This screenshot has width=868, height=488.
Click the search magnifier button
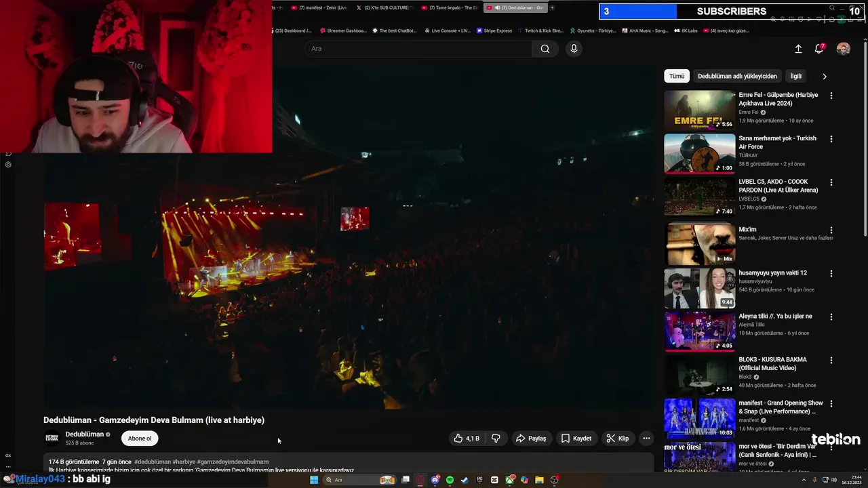(545, 49)
